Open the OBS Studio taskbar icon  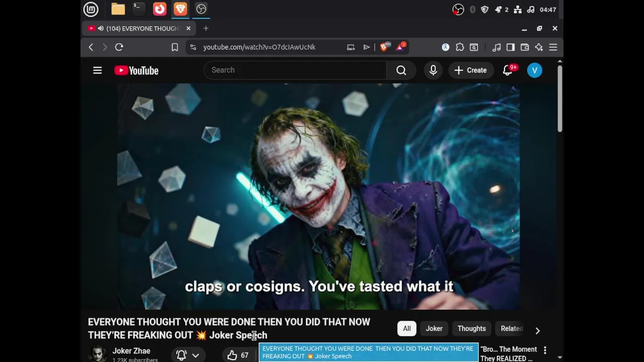[x=201, y=9]
